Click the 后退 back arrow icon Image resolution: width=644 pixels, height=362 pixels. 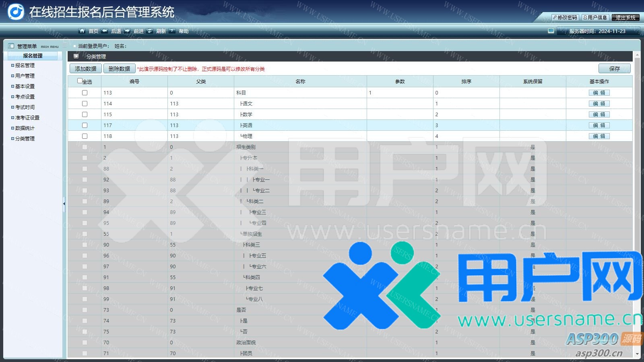[x=105, y=31]
